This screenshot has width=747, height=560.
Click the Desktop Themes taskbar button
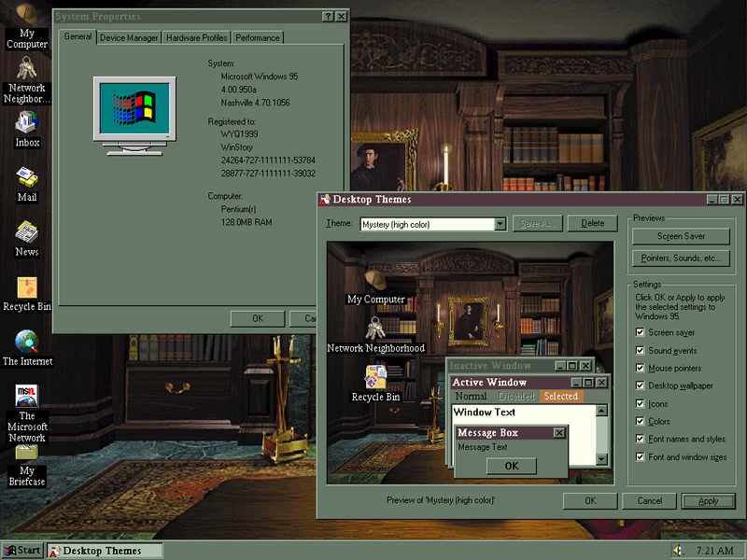pyautogui.click(x=103, y=550)
